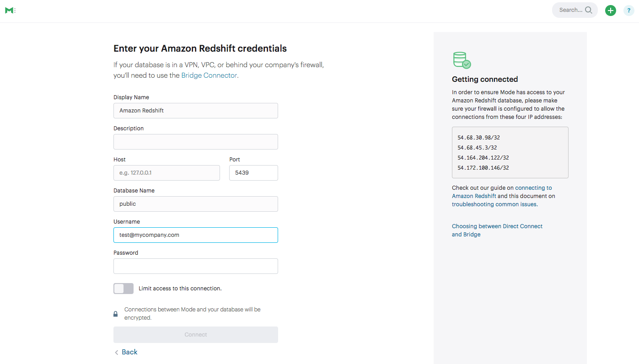Click the Back chevron arrow
The image size is (639, 364).
[117, 352]
